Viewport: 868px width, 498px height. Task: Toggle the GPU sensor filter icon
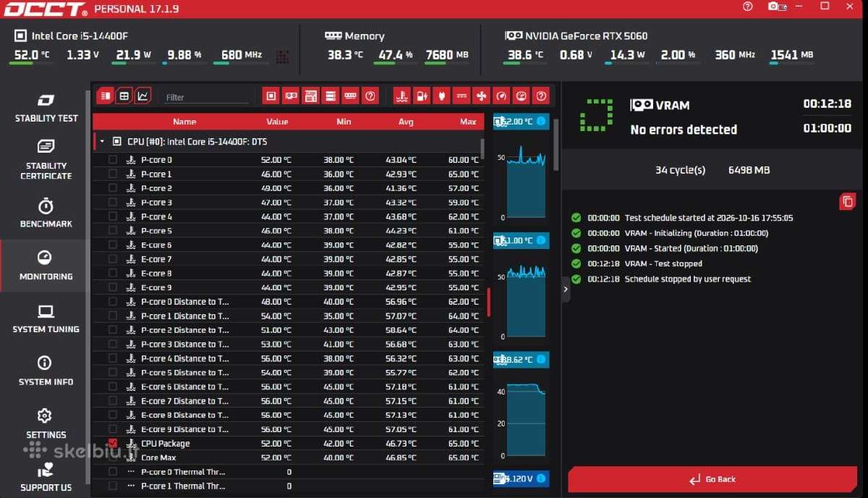(x=291, y=96)
